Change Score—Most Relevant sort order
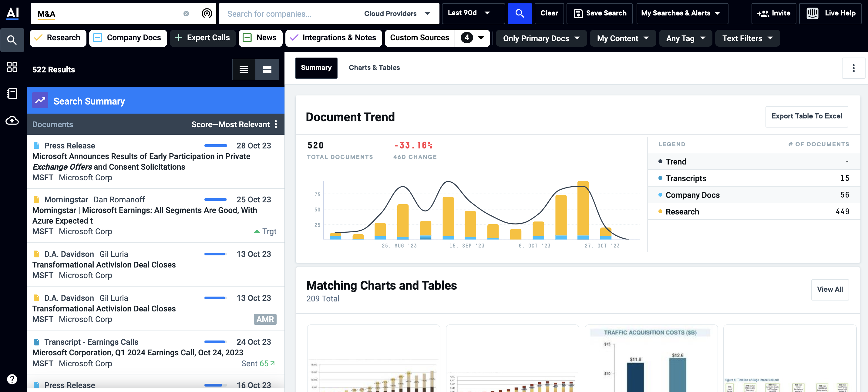Screen dimensions: 868x392 (x=230, y=124)
